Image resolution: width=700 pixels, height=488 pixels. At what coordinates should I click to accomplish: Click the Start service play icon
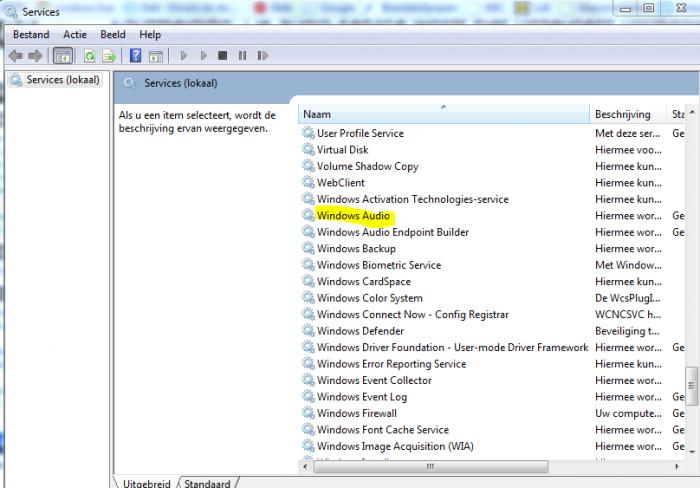coord(183,55)
